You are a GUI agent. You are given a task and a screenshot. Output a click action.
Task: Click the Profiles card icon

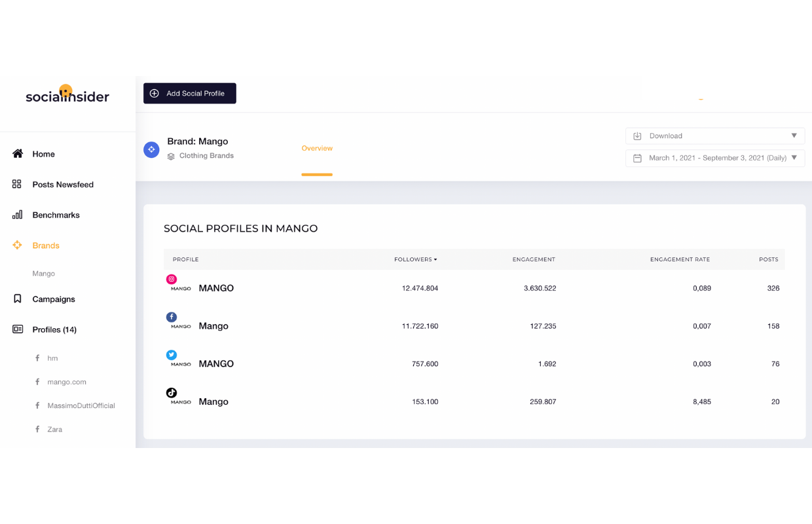tap(18, 329)
